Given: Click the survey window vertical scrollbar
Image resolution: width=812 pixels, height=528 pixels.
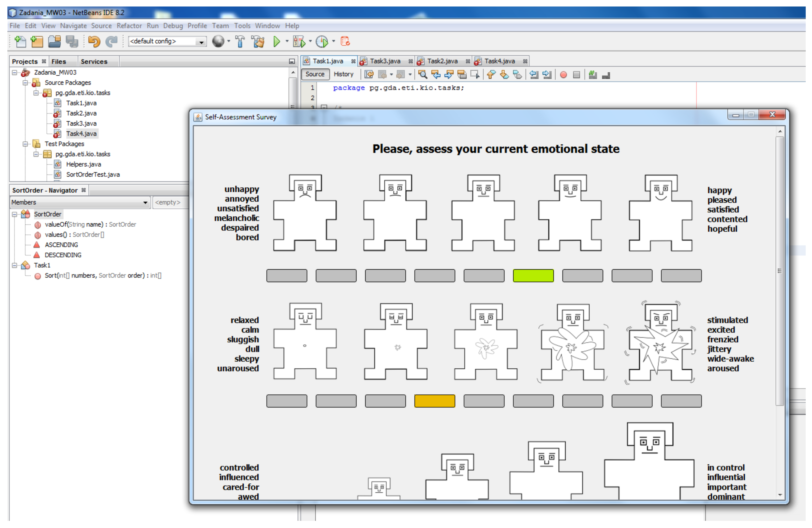Looking at the screenshot, I should pos(780,271).
